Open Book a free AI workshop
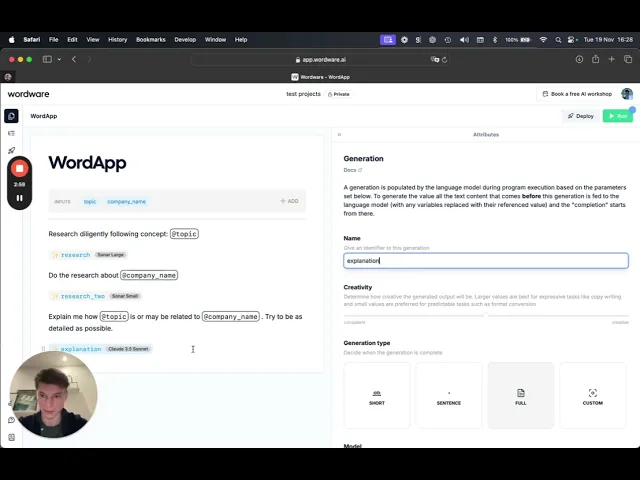The image size is (640, 480). 577,94
